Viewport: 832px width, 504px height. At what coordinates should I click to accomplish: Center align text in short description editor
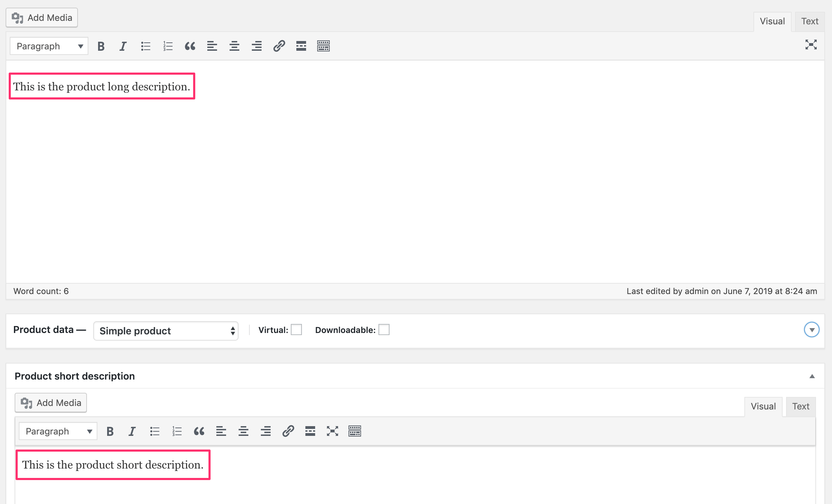[x=243, y=431]
